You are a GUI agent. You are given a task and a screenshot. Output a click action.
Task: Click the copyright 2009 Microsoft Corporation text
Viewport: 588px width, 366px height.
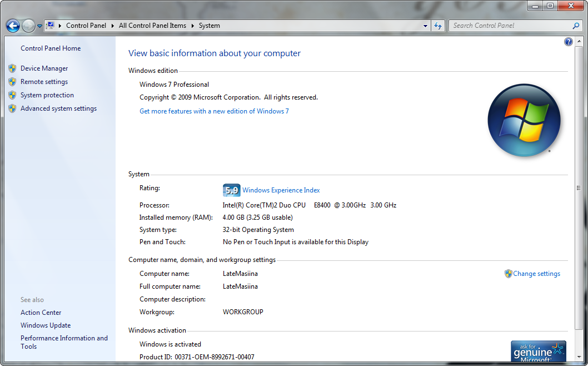(229, 97)
